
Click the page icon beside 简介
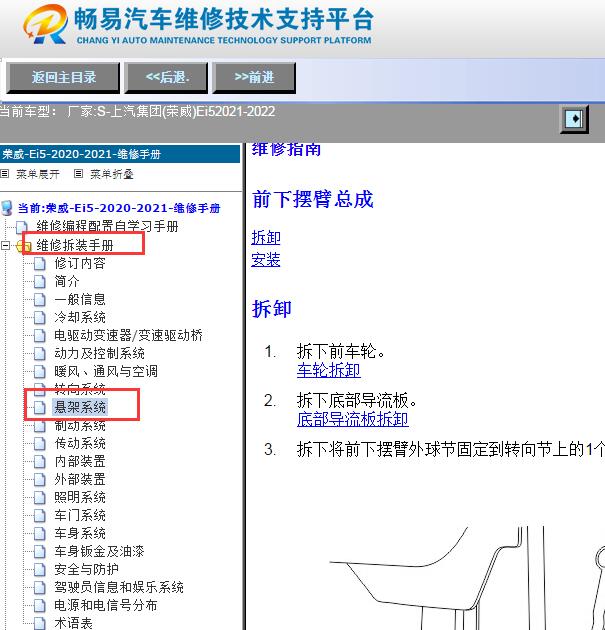(39, 282)
